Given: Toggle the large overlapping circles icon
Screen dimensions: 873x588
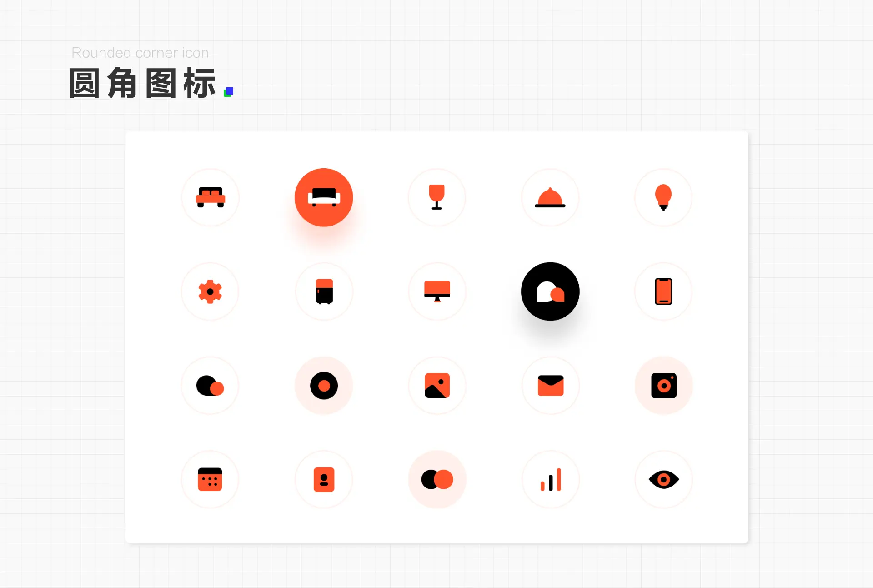Looking at the screenshot, I should coord(437,479).
